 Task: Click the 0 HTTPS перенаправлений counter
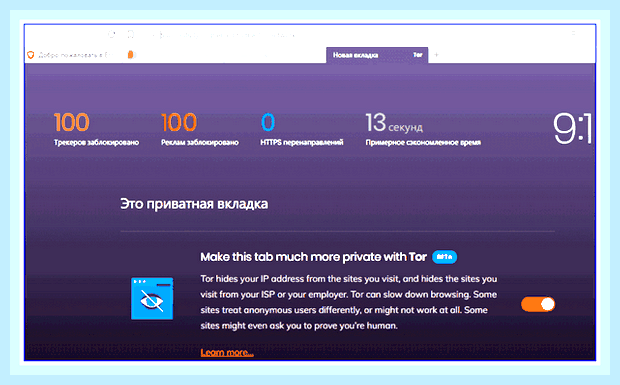pyautogui.click(x=301, y=129)
